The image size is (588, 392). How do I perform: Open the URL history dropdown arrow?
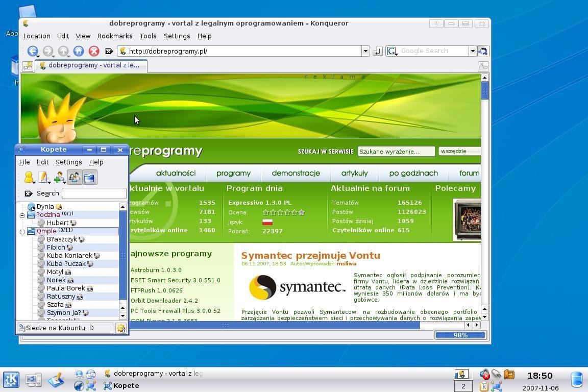[365, 51]
